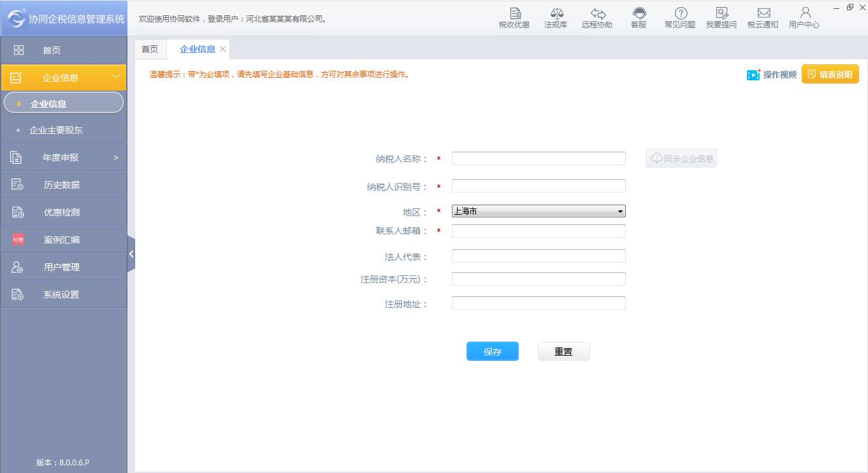This screenshot has width=868, height=473.
Task: Open 常见问题 help icon
Action: 680,18
